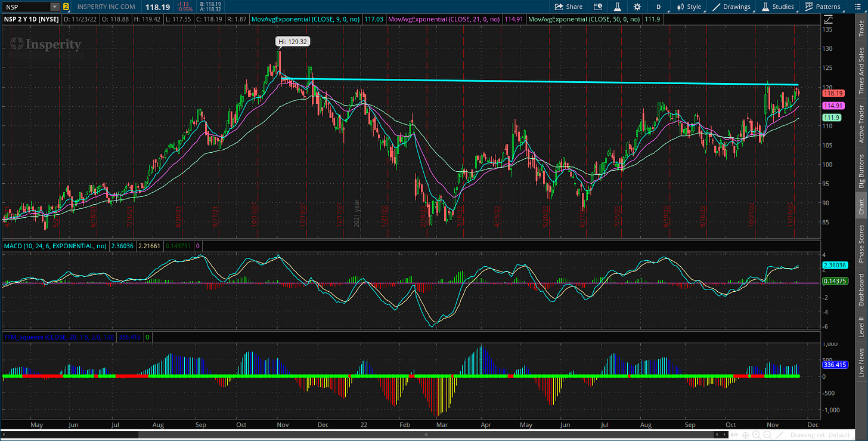Click the TTM_Squeeze study label
Image resolution: width=868 pixels, height=441 pixels.
[x=60, y=337]
